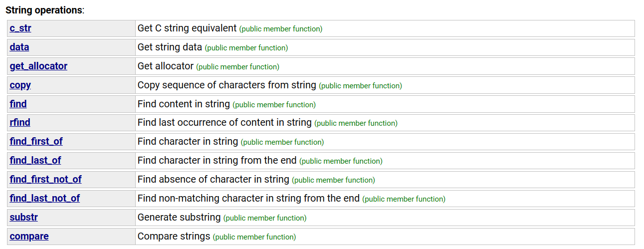Click the 'Get allocator' description text

click(166, 66)
